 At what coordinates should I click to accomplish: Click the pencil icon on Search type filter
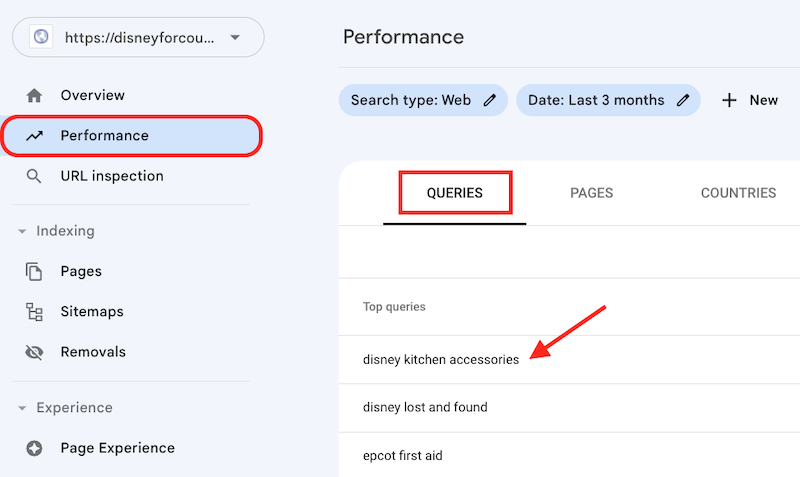pyautogui.click(x=489, y=100)
